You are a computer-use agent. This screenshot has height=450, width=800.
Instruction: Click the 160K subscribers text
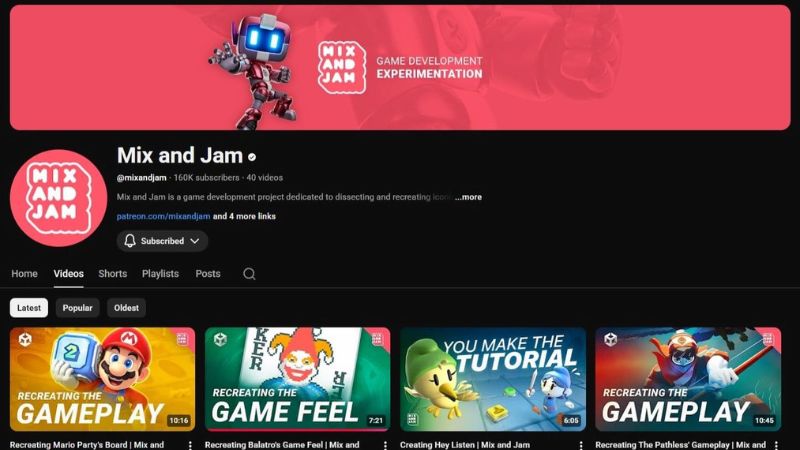[207, 178]
